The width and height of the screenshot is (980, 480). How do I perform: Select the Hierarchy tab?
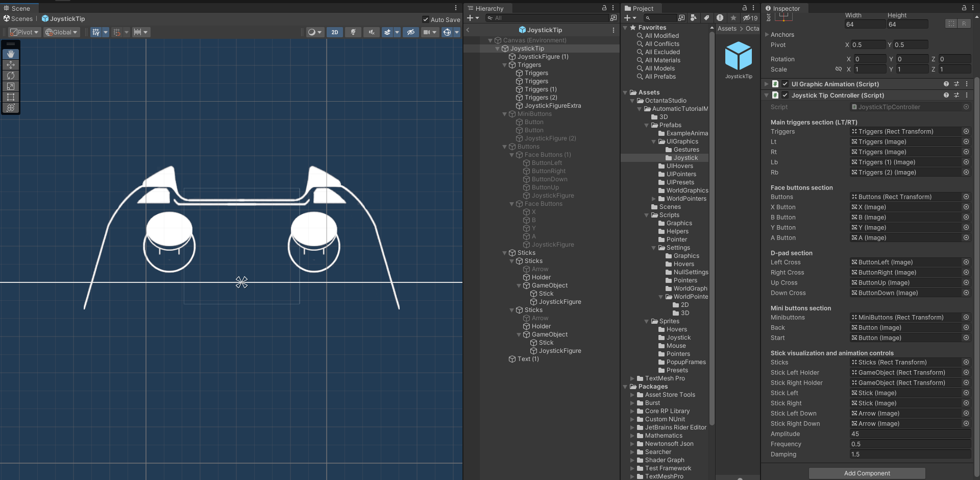click(x=488, y=8)
